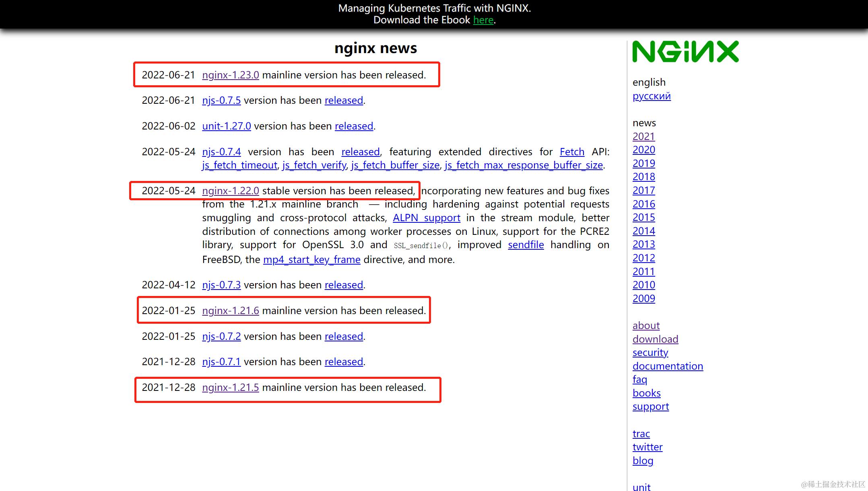Viewport: 868px width, 491px height.
Task: Open the ALPN support link
Action: pos(426,218)
